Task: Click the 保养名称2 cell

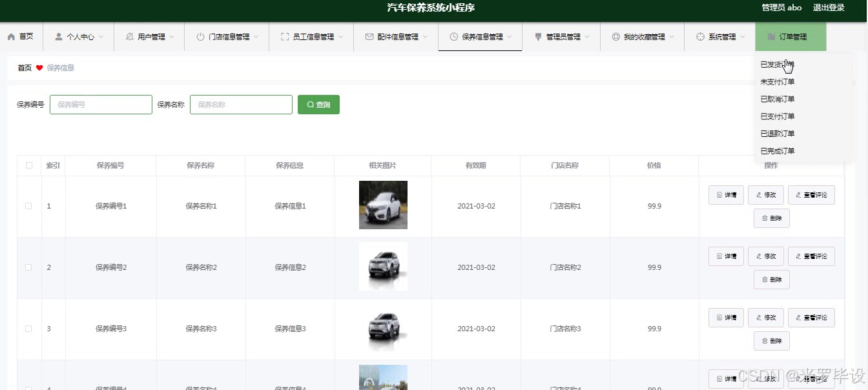Action: pos(201,267)
